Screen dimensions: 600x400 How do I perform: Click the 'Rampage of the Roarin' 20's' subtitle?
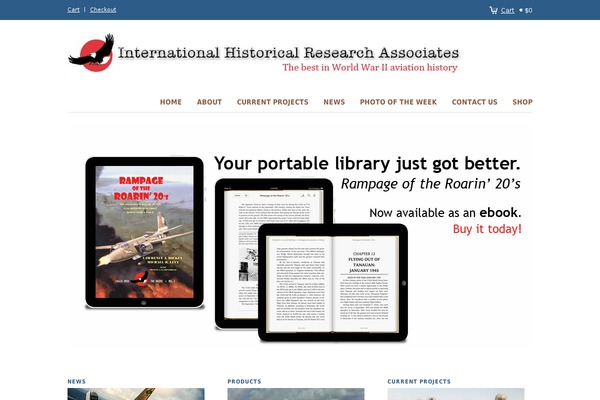pos(431,184)
